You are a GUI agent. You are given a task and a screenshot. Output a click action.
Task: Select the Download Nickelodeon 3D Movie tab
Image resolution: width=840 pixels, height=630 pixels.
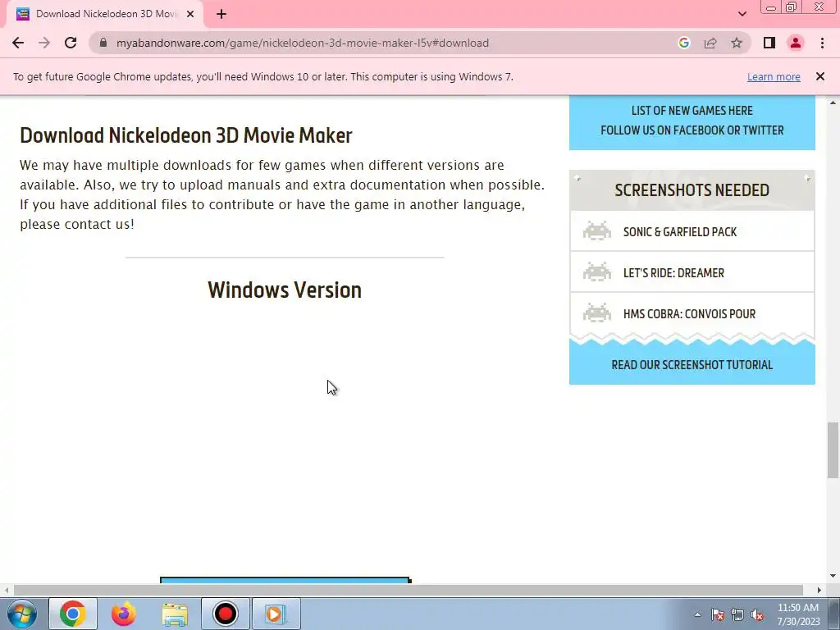pyautogui.click(x=106, y=15)
